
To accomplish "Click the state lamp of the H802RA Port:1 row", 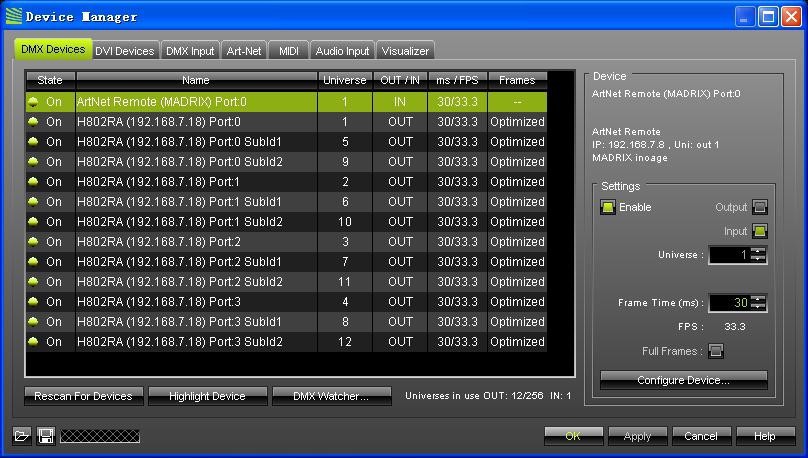I will [x=33, y=182].
